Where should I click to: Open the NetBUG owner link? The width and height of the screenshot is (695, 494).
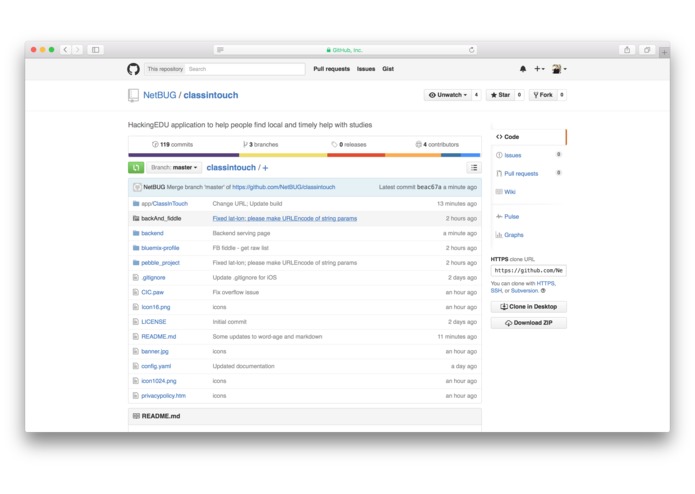[x=160, y=95]
